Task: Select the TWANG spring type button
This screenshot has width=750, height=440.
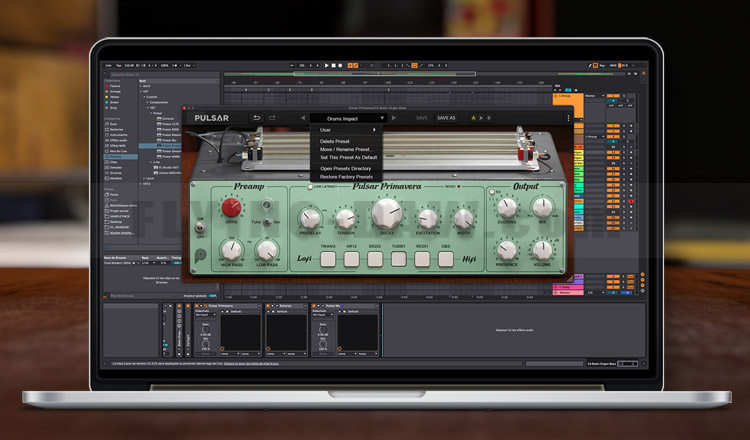Action: pyautogui.click(x=328, y=259)
